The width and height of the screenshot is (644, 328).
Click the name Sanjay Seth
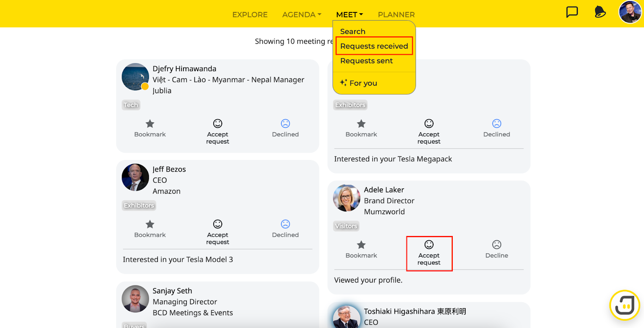coord(172,291)
